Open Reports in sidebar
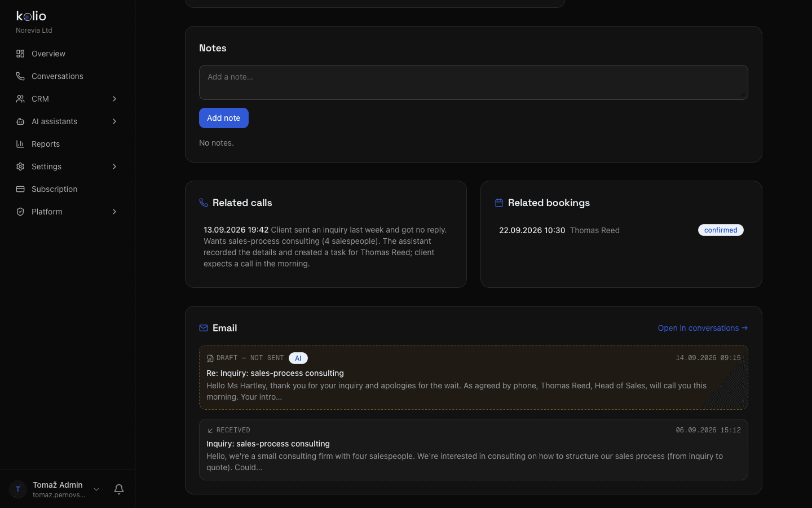Viewport: 812px width, 508px height. pos(67,144)
